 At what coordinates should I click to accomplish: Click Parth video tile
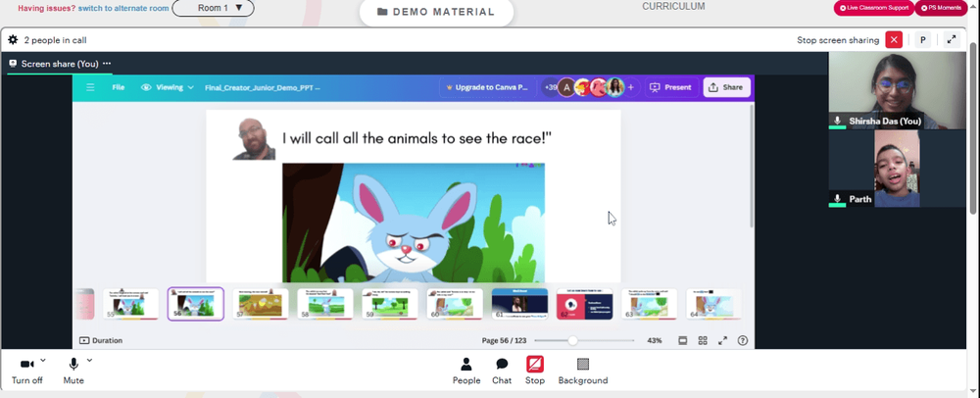[x=897, y=168]
